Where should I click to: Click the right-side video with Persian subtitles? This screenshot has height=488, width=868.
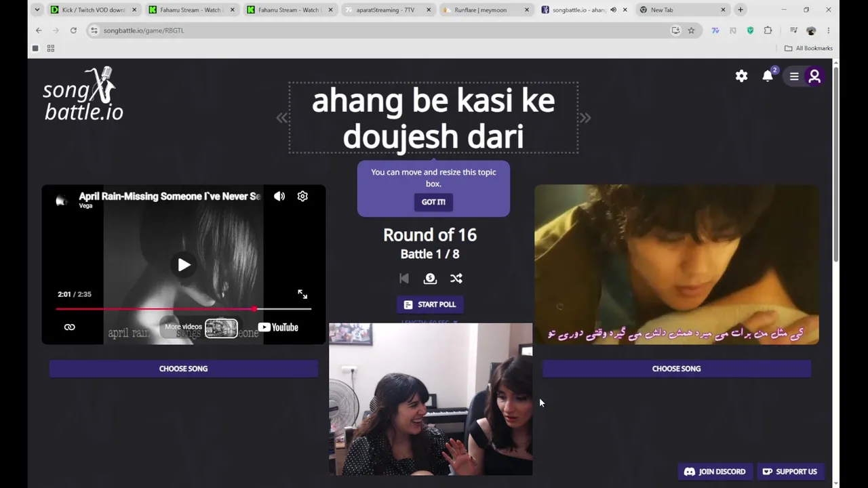[677, 265]
